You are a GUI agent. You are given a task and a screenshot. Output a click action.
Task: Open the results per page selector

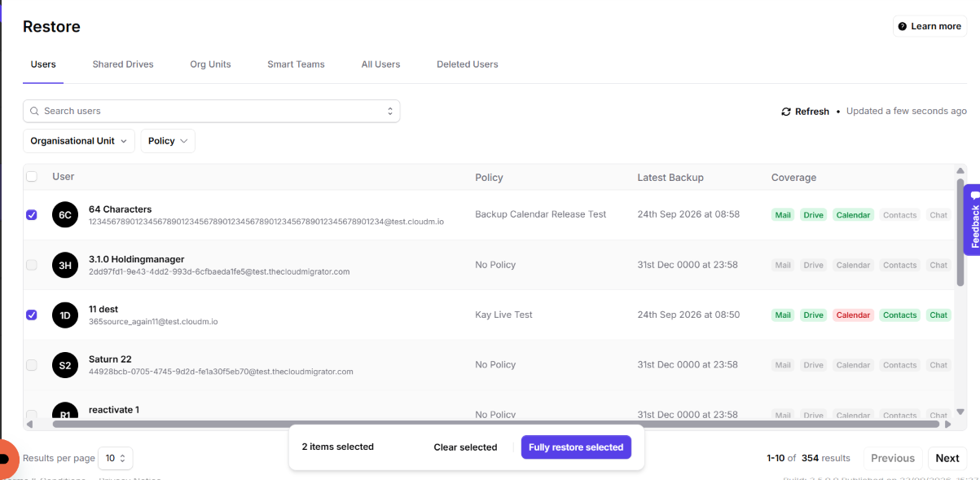coord(115,458)
